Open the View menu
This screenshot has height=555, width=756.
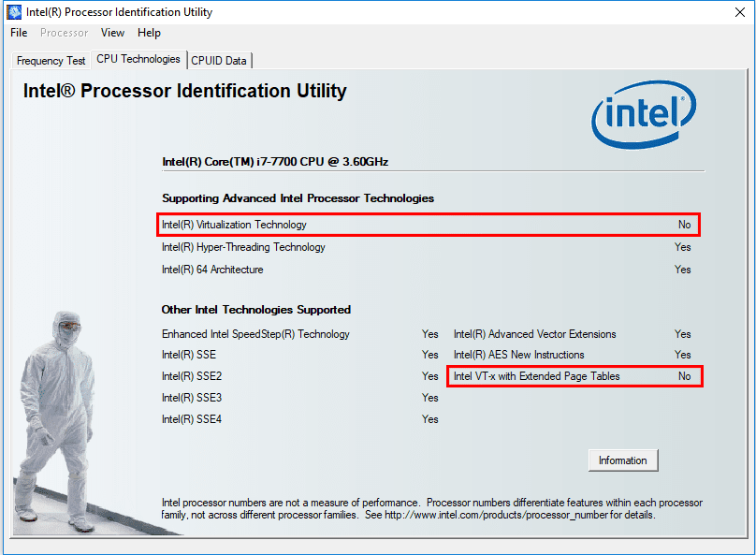click(112, 33)
